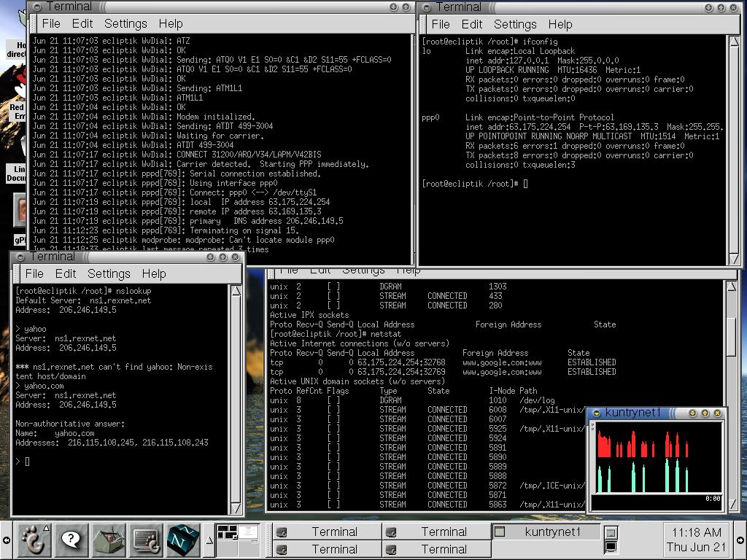Click the clock showing 11:18 AM
The height and width of the screenshot is (560, 747).
[696, 540]
